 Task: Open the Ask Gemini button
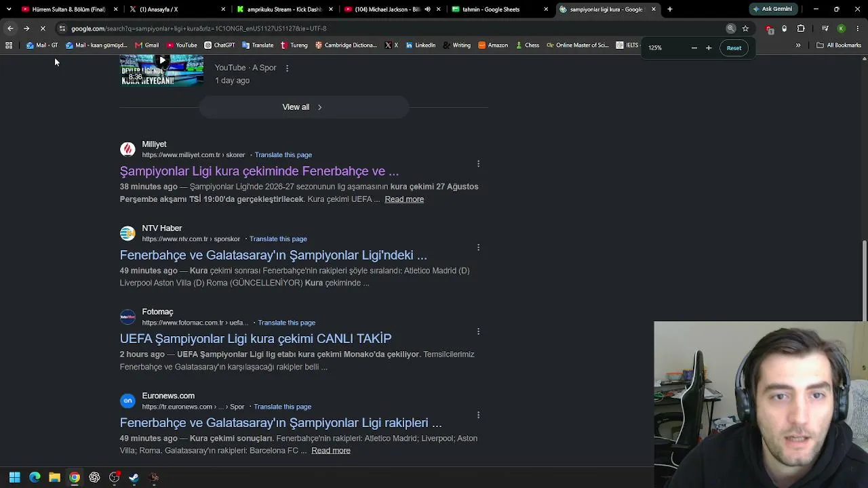772,9
